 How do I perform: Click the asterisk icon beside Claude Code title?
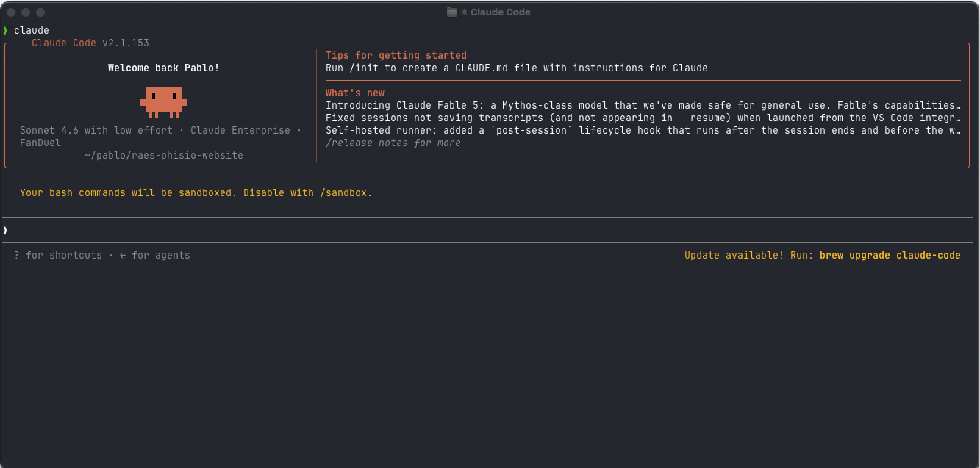[465, 12]
